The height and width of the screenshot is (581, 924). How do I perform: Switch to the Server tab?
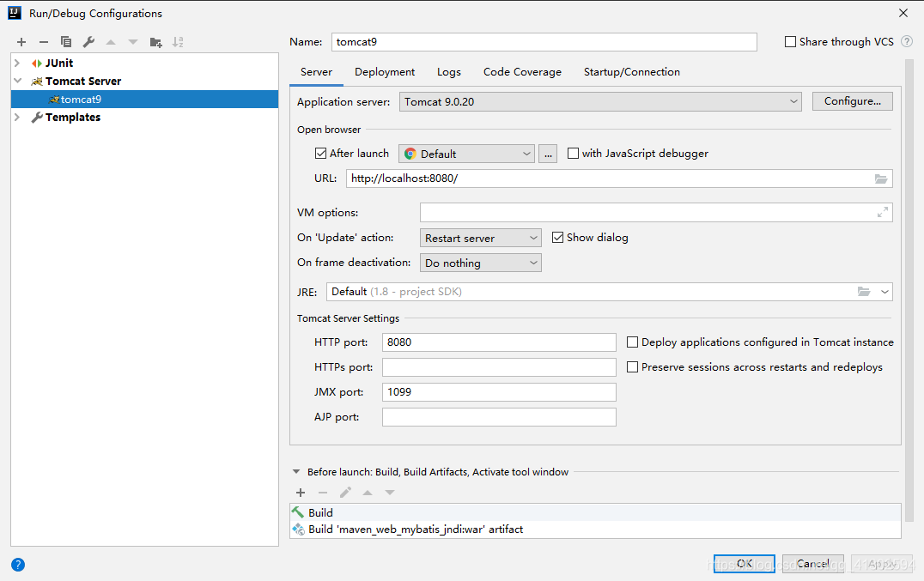pyautogui.click(x=317, y=72)
